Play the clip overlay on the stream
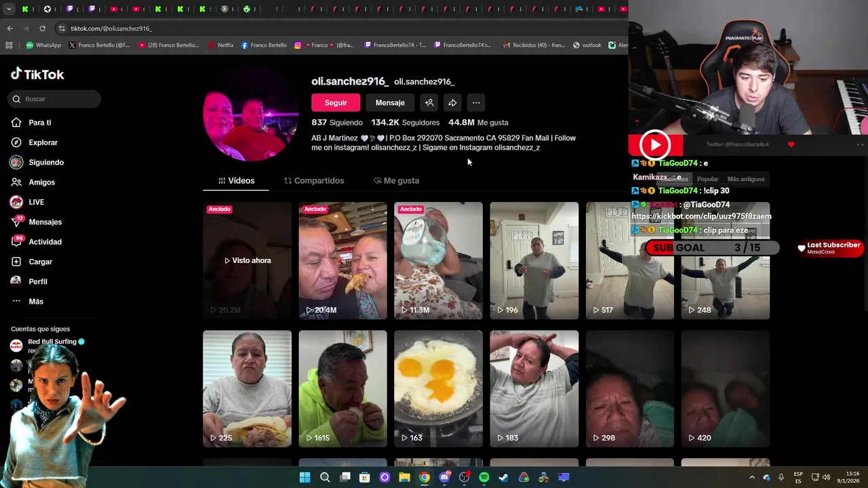 click(655, 145)
